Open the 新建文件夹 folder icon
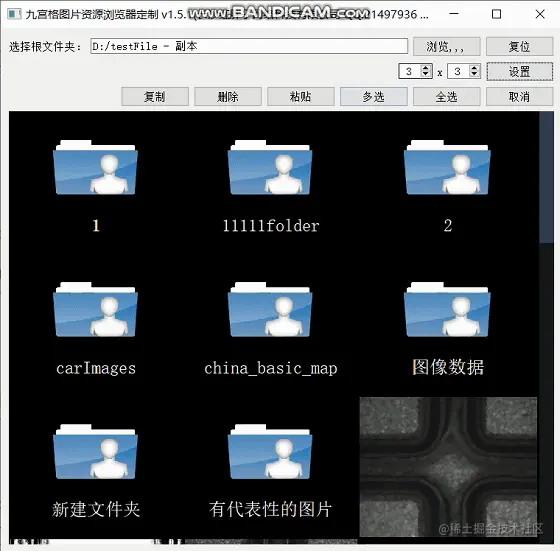This screenshot has width=560, height=551. click(x=95, y=452)
